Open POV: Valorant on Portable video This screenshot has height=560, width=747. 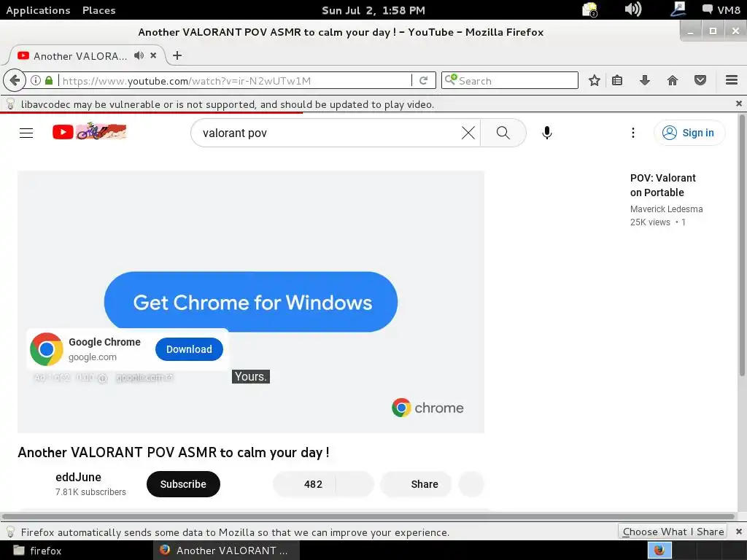pos(662,185)
